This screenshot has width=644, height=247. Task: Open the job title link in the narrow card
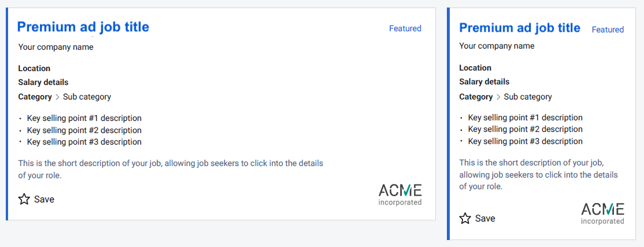click(519, 28)
